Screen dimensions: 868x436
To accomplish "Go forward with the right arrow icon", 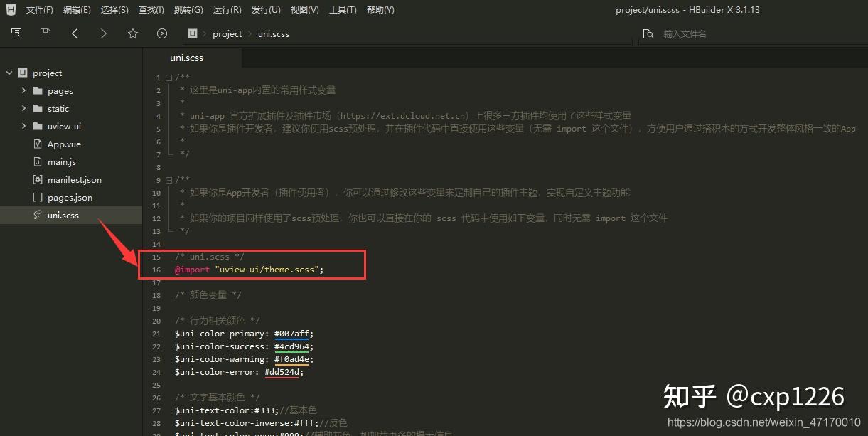I will pyautogui.click(x=104, y=33).
